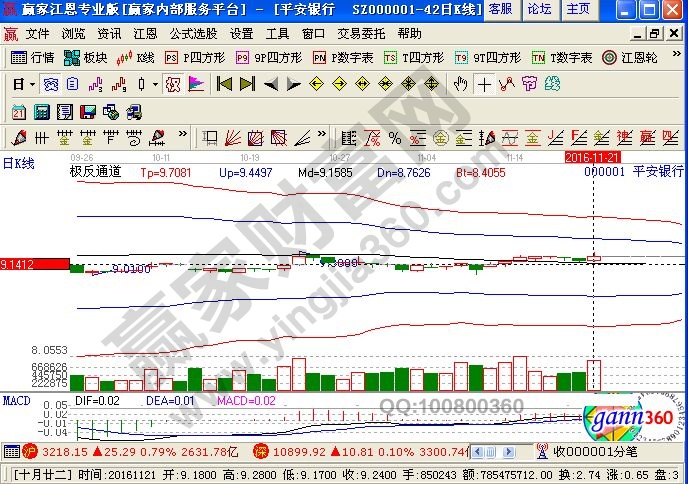Select the hand pan tool
688x484 pixels.
(461, 84)
